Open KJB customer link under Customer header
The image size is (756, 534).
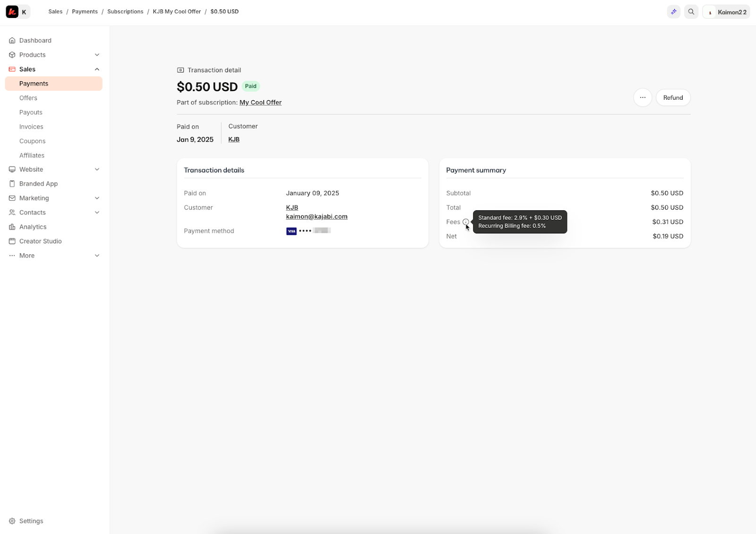(x=234, y=139)
